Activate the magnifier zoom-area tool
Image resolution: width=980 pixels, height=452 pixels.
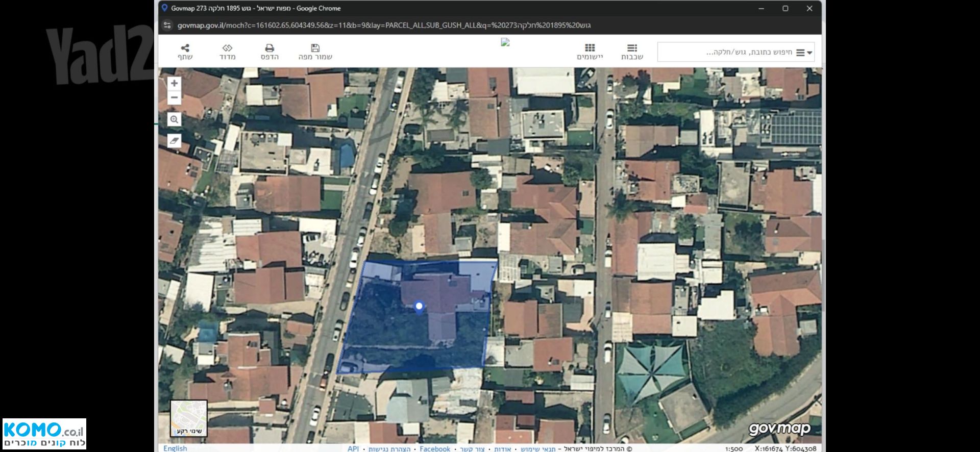(x=174, y=119)
